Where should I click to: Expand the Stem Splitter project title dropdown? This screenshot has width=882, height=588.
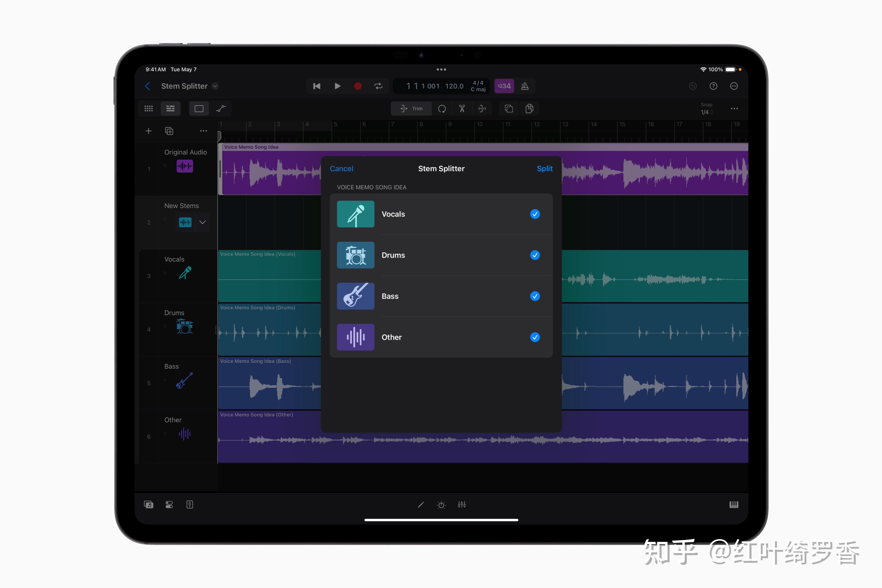pos(215,86)
